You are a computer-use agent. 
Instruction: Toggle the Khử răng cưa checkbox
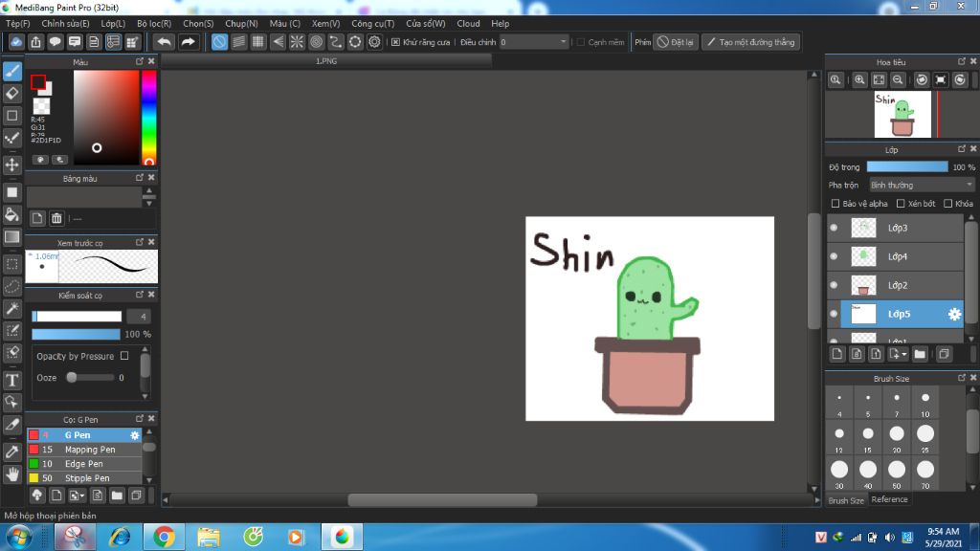click(x=396, y=42)
